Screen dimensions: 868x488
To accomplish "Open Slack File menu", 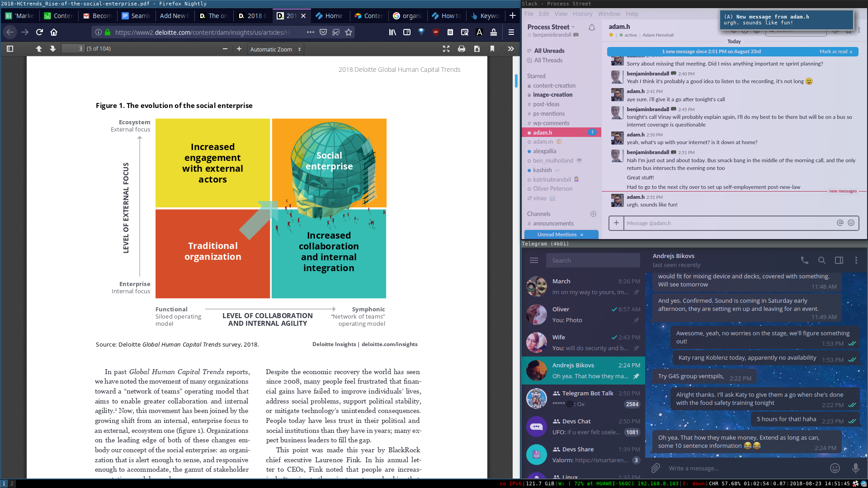I will [x=529, y=14].
